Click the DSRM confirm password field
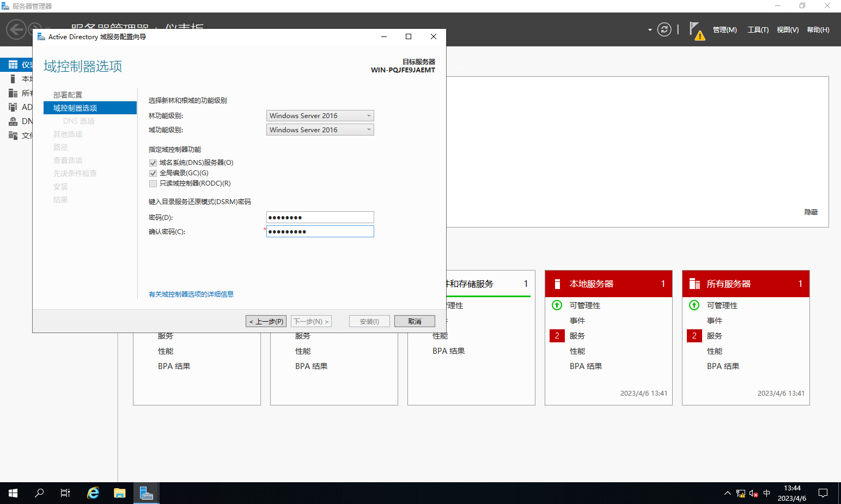The height and width of the screenshot is (504, 841). pyautogui.click(x=320, y=232)
